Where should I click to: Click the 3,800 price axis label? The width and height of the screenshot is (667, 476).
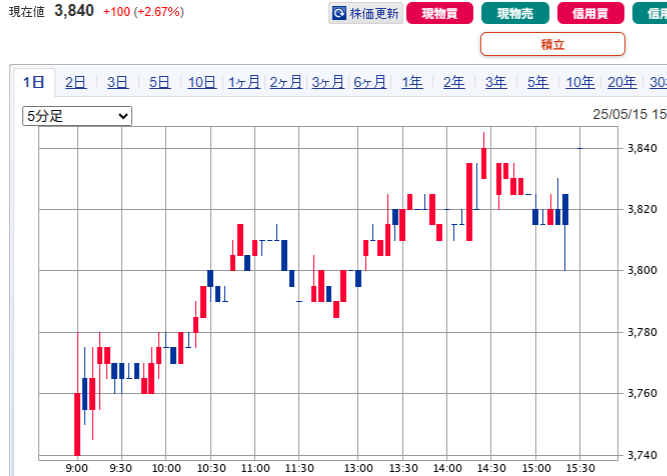click(x=642, y=270)
